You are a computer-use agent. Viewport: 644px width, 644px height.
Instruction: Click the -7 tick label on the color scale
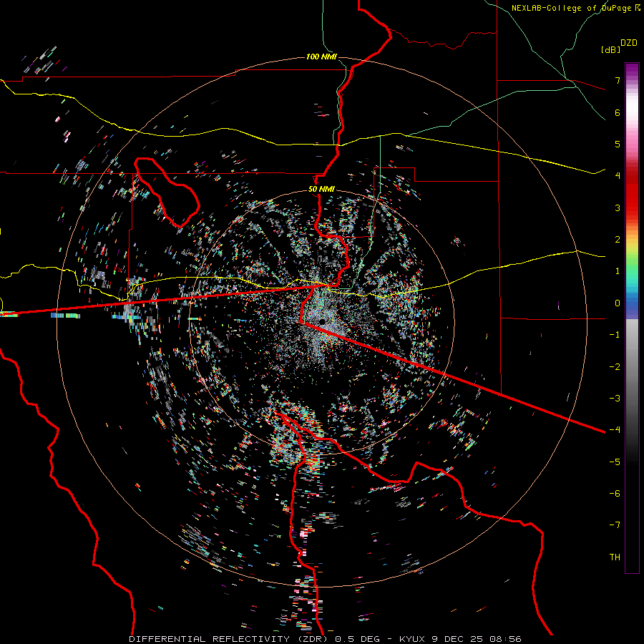[x=615, y=525]
